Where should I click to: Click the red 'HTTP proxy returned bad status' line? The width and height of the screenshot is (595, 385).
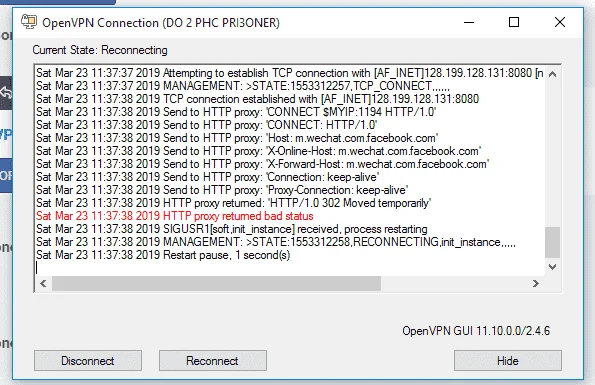point(175,216)
